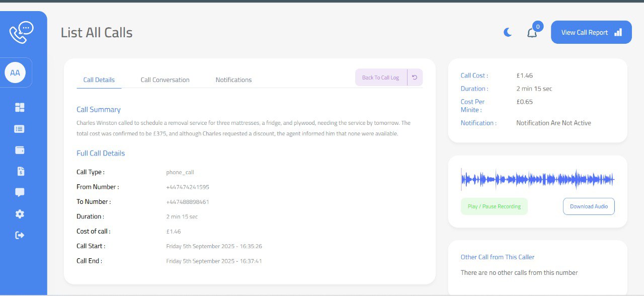The height and width of the screenshot is (296, 644).
Task: Click the phone logo at top of sidebar
Action: click(x=21, y=31)
